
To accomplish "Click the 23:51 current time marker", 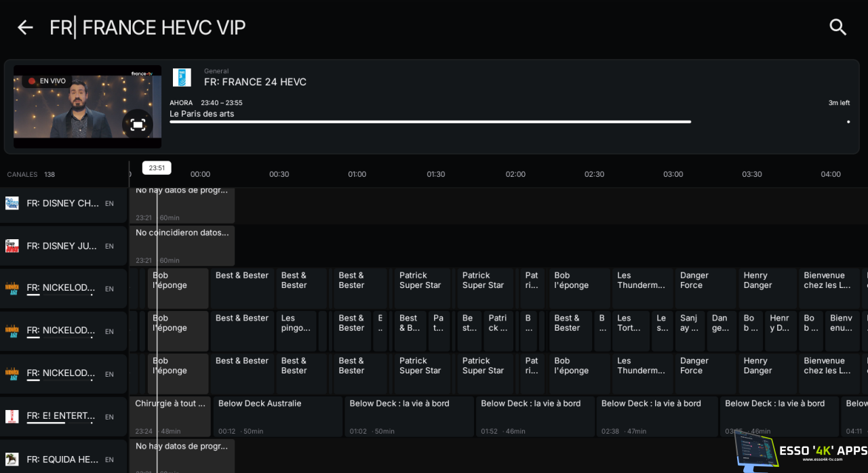I will [157, 168].
